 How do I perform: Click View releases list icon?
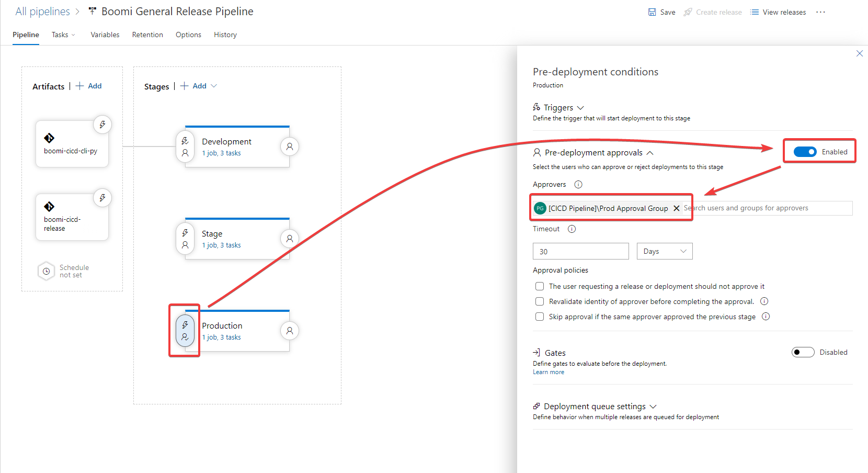pyautogui.click(x=755, y=12)
